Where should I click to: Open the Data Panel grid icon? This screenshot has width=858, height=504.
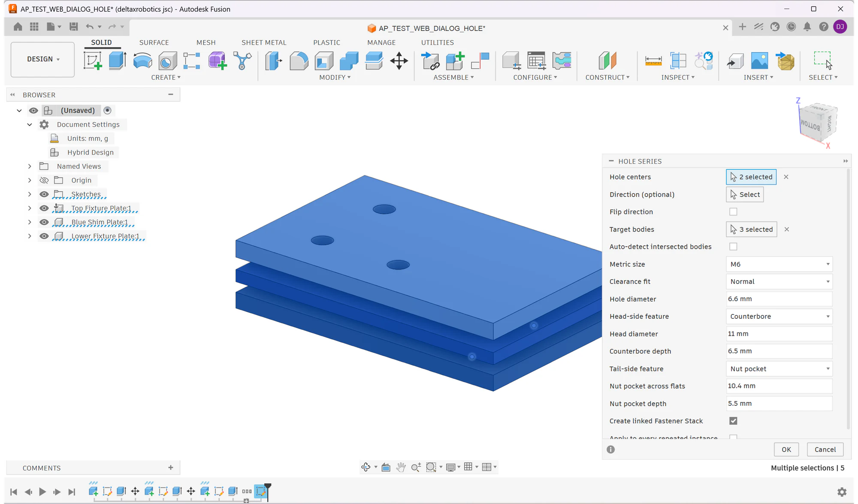click(x=34, y=27)
